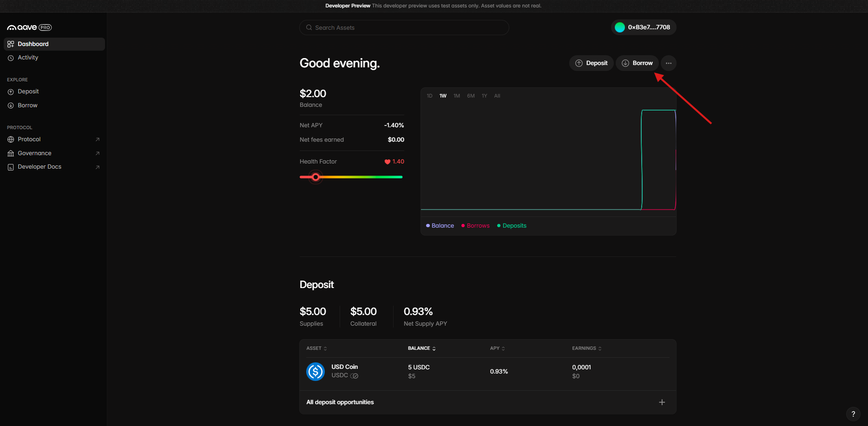
Task: Select the 1M chart time range
Action: (x=456, y=96)
